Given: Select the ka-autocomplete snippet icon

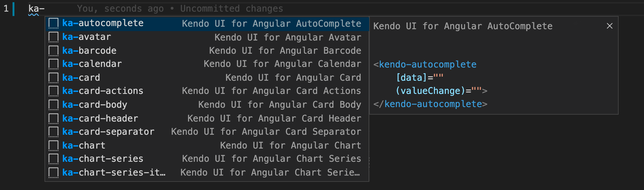Looking at the screenshot, I should click(53, 23).
